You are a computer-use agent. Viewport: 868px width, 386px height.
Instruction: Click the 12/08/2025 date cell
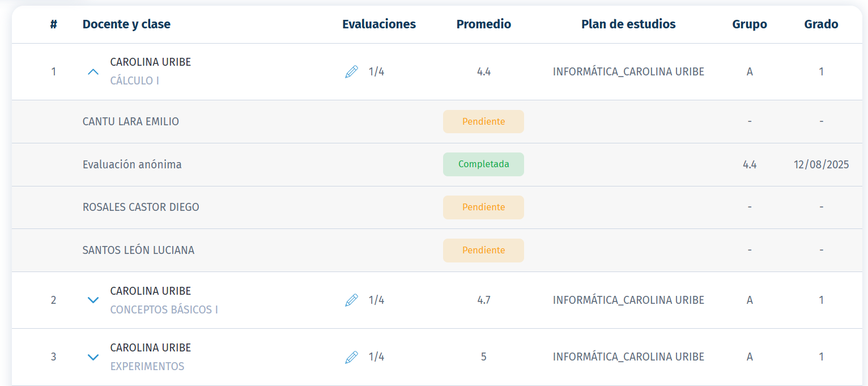(x=821, y=165)
